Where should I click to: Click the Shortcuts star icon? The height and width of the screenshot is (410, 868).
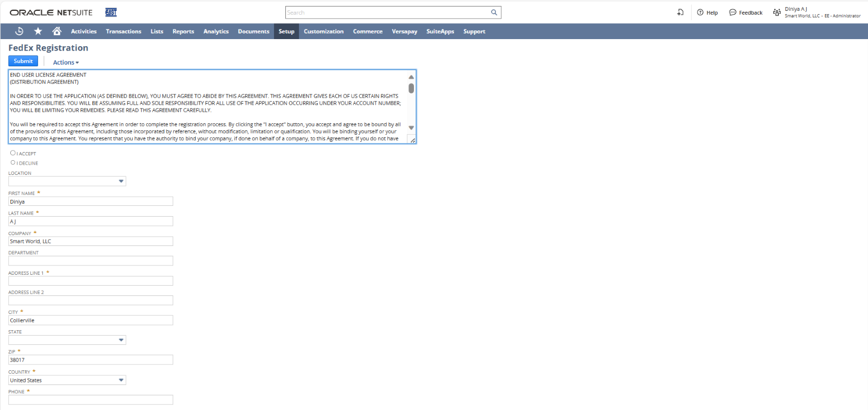pyautogui.click(x=38, y=31)
